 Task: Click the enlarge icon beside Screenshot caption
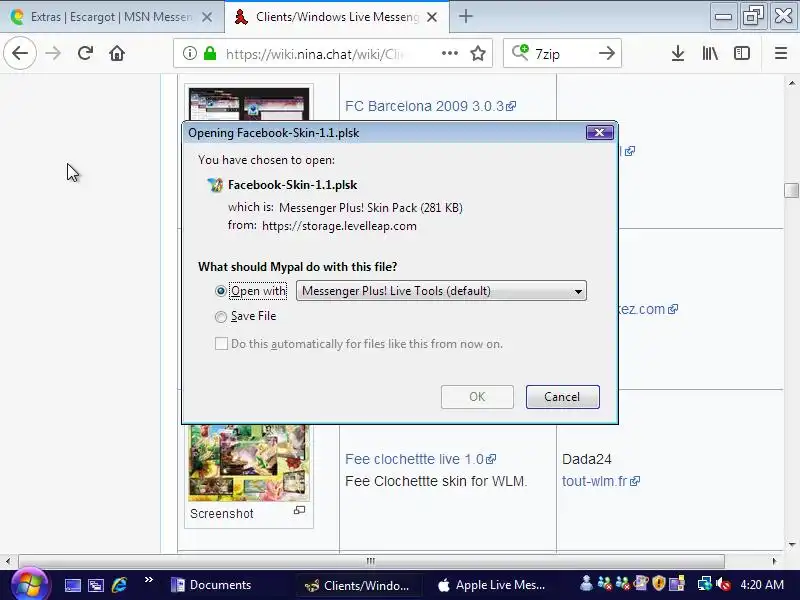point(299,510)
